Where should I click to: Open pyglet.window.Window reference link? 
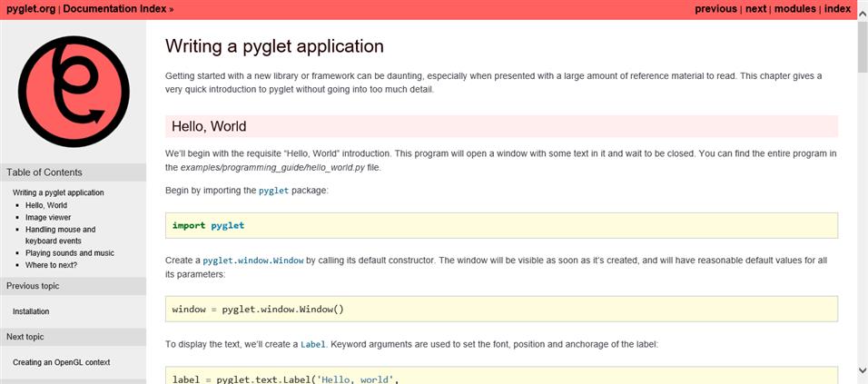[253, 260]
